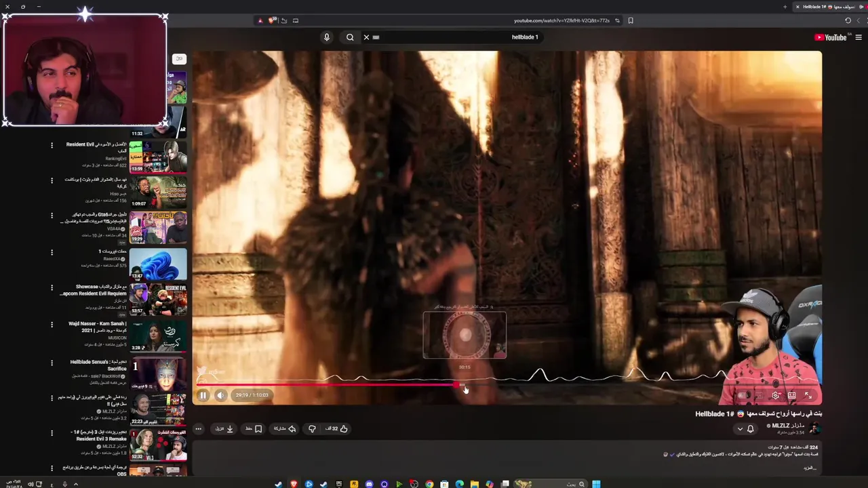Open Brave shields icon in address bar
The height and width of the screenshot is (488, 868).
(272, 20)
